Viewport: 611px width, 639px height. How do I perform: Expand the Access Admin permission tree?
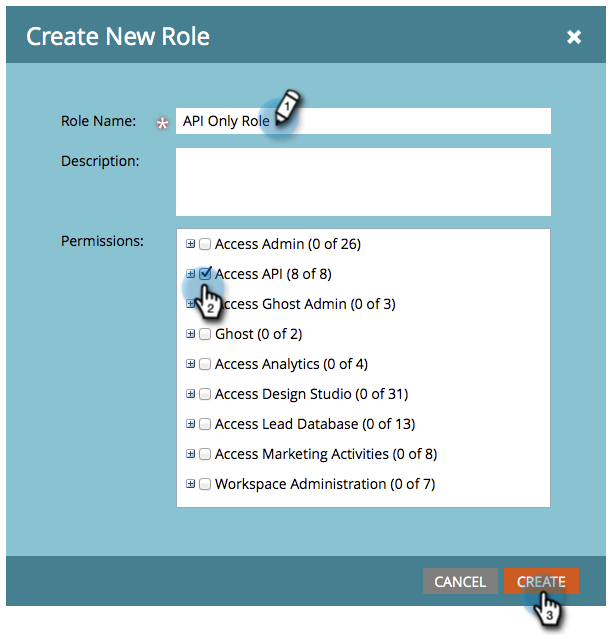click(x=190, y=244)
